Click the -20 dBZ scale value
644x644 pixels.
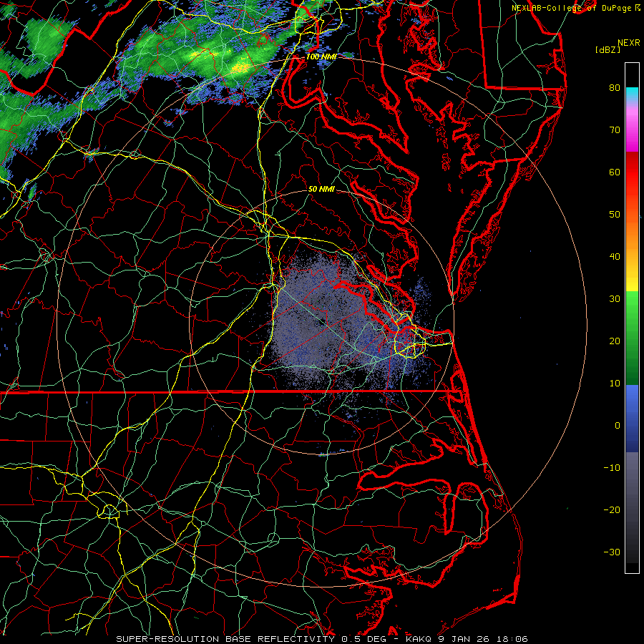pyautogui.click(x=612, y=509)
